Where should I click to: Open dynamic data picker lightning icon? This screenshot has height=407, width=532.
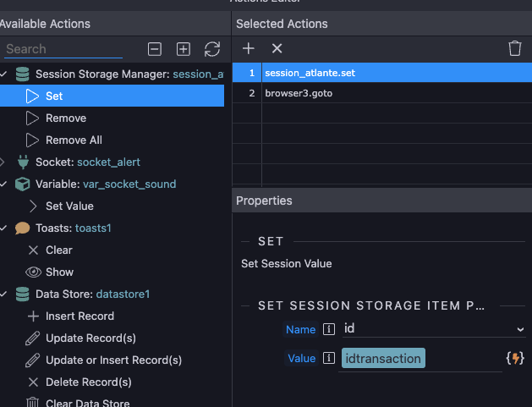(515, 358)
